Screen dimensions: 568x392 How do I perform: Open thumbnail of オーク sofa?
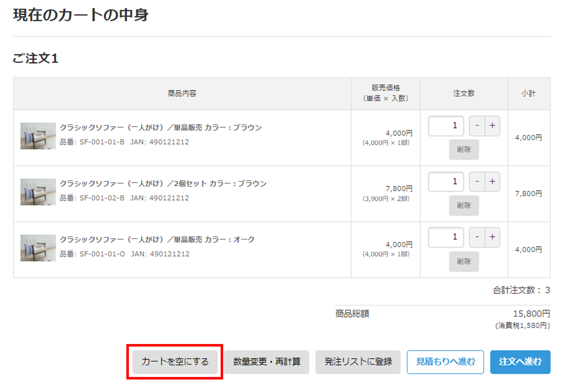click(38, 248)
